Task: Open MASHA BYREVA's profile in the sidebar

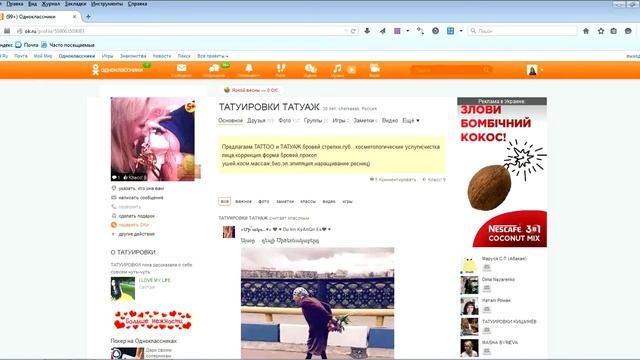Action: 500,342
